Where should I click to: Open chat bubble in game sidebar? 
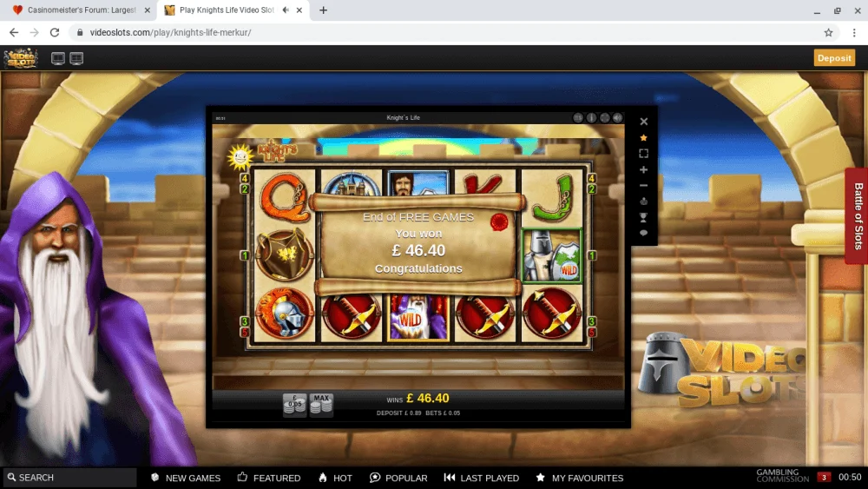click(x=643, y=233)
